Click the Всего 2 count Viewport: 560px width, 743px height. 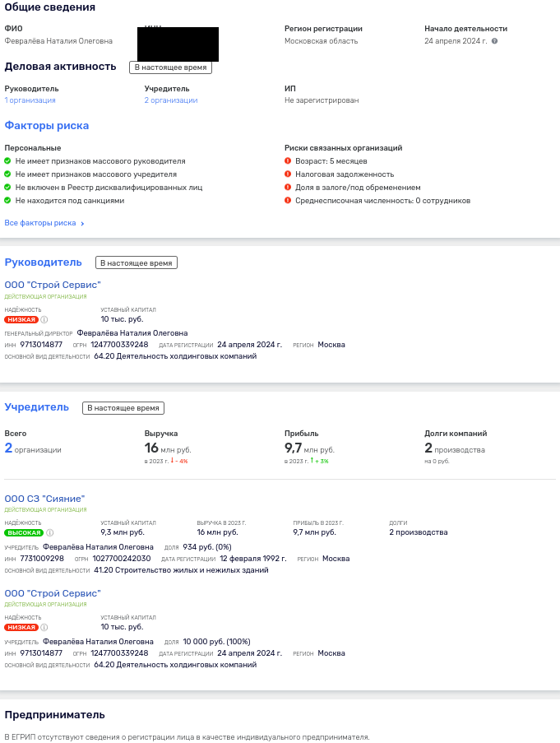coord(8,448)
